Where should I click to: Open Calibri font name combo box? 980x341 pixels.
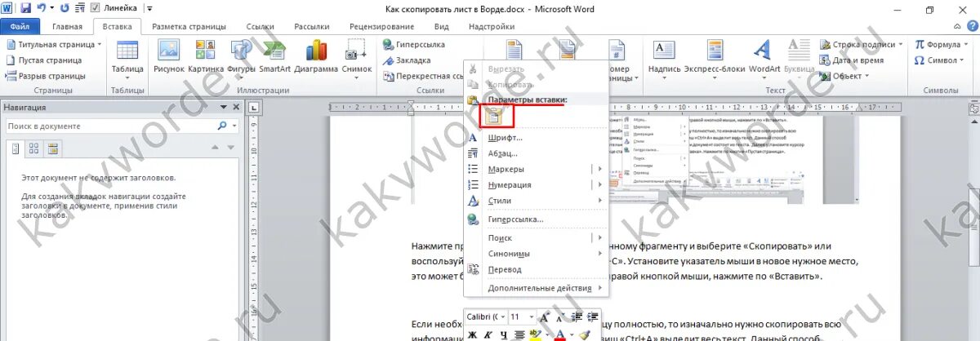(x=486, y=317)
